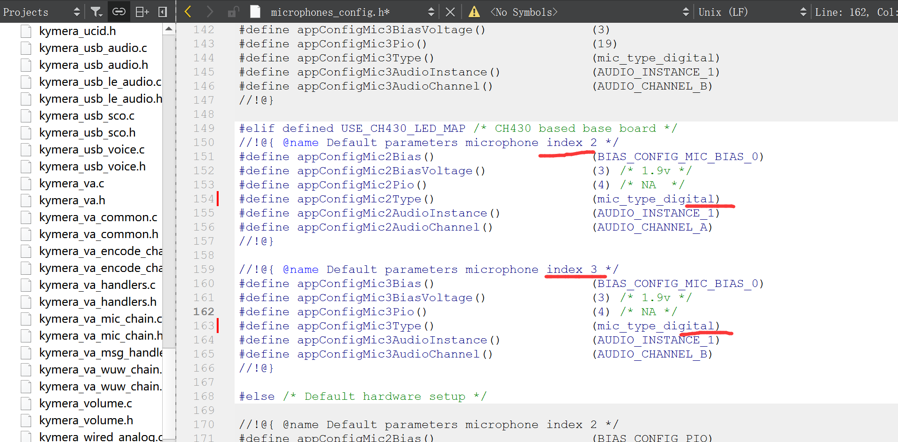Click the file lock status icon
Image resolution: width=898 pixels, height=442 pixels.
pos(233,11)
